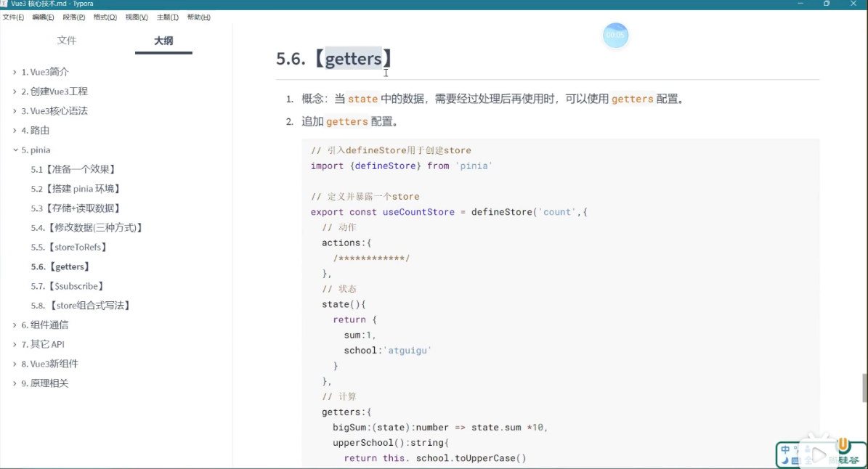Expand the 9. 原理相关 chevron
The height and width of the screenshot is (469, 868).
15,383
